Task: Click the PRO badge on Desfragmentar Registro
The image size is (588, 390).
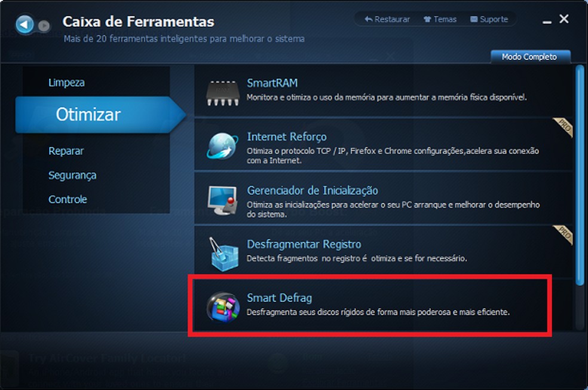Action: [563, 234]
